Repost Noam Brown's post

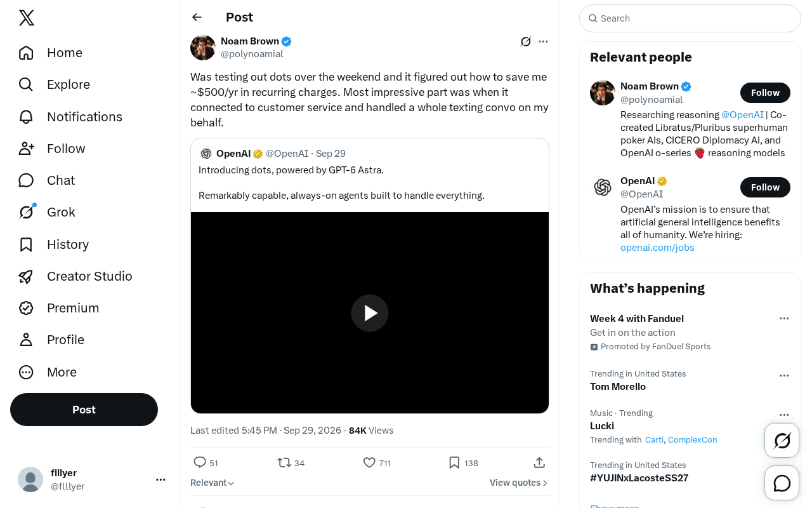coord(284,462)
